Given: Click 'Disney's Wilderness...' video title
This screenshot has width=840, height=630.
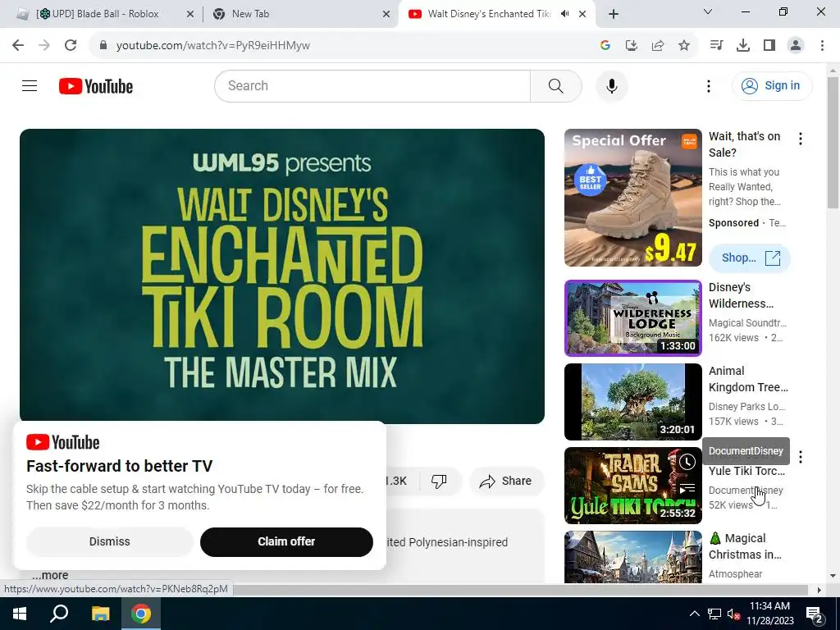Looking at the screenshot, I should pos(742,295).
